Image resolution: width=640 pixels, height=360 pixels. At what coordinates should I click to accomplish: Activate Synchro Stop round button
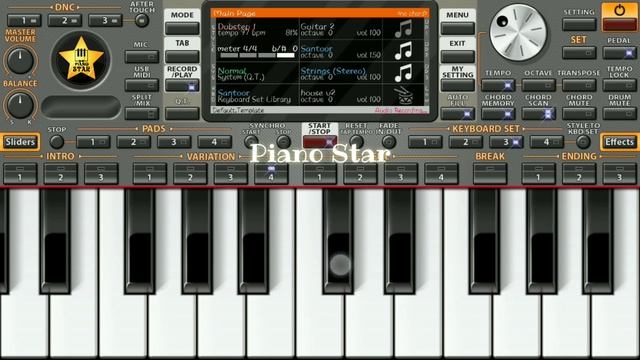pyautogui.click(x=283, y=142)
